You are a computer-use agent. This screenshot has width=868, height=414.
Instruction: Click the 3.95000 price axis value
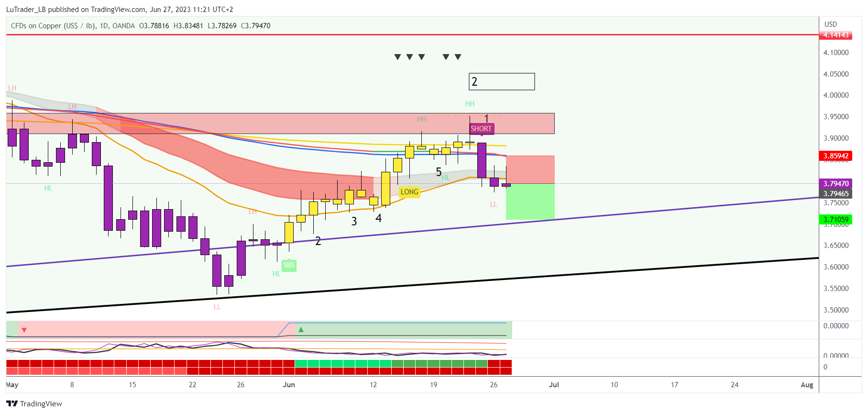pyautogui.click(x=836, y=117)
